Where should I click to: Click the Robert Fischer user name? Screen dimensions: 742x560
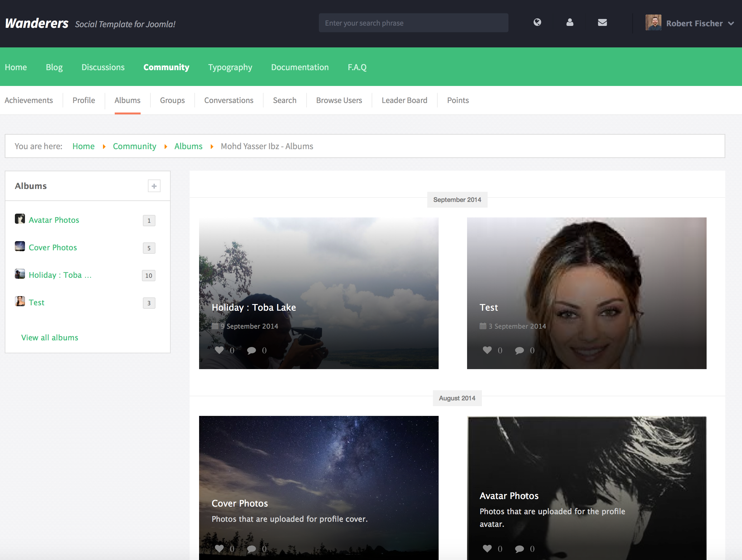(x=694, y=23)
